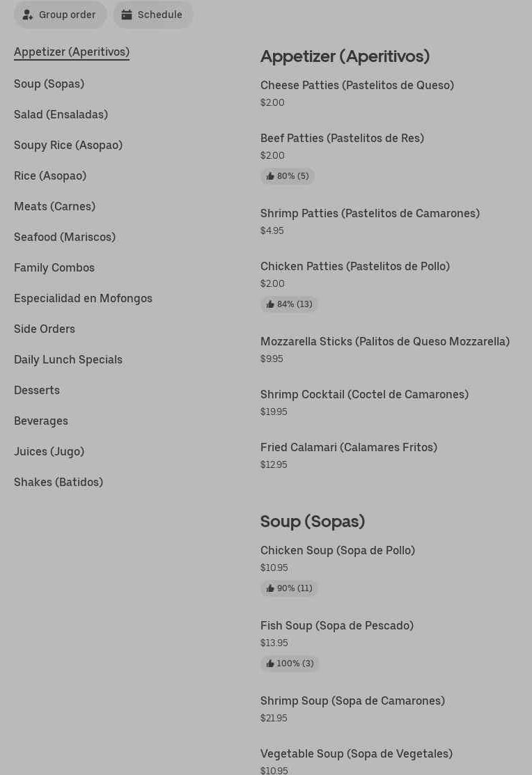Select the Appetizer (Aperitivos) category
The image size is (532, 775).
tap(72, 52)
